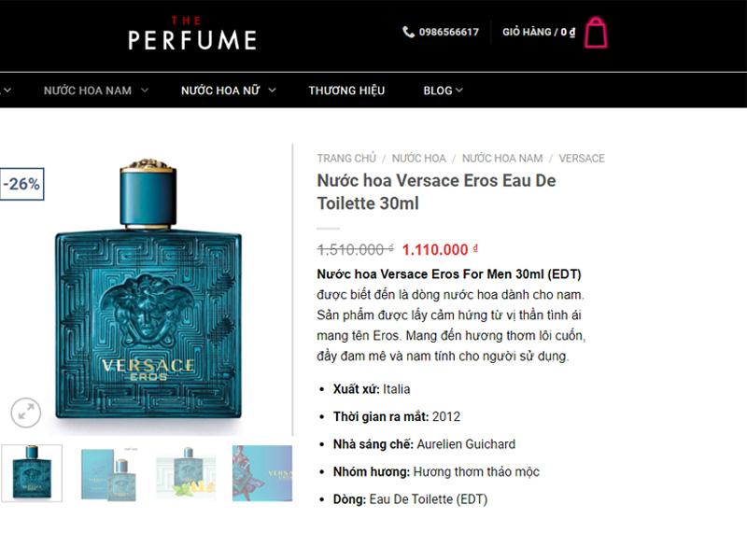The width and height of the screenshot is (747, 560).
Task: Open Giỏ Hàng cart link
Action: (539, 32)
